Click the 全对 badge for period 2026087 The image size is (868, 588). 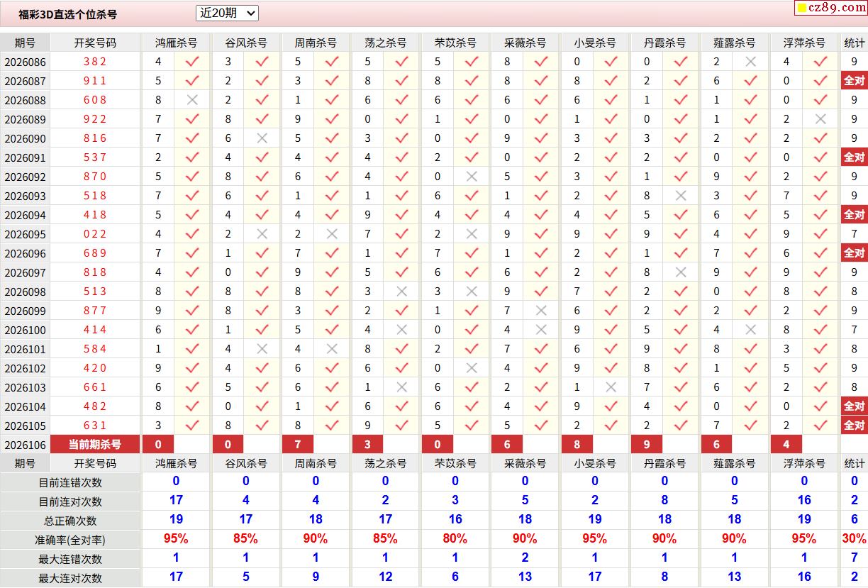pyautogui.click(x=854, y=81)
